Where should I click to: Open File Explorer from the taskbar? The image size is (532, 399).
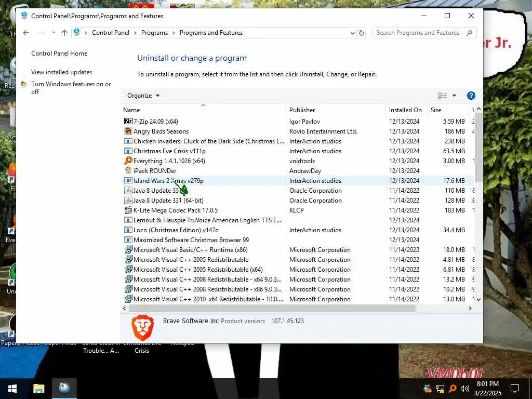click(x=38, y=388)
